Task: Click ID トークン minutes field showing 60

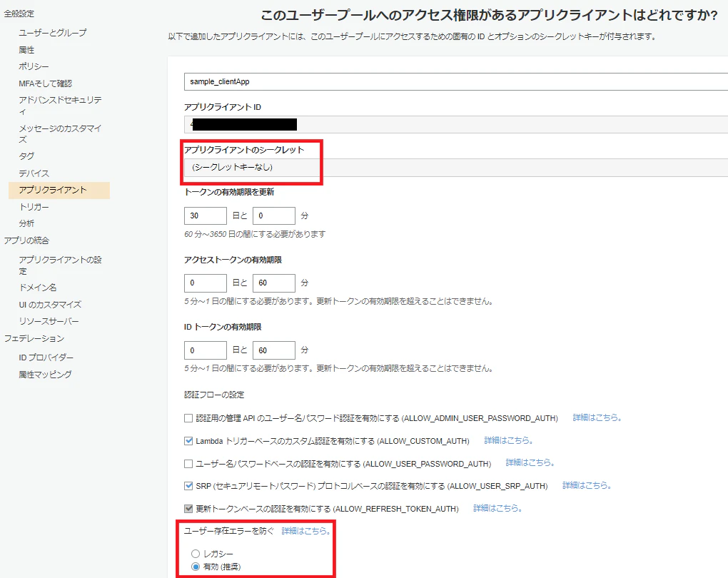Action: coord(274,350)
